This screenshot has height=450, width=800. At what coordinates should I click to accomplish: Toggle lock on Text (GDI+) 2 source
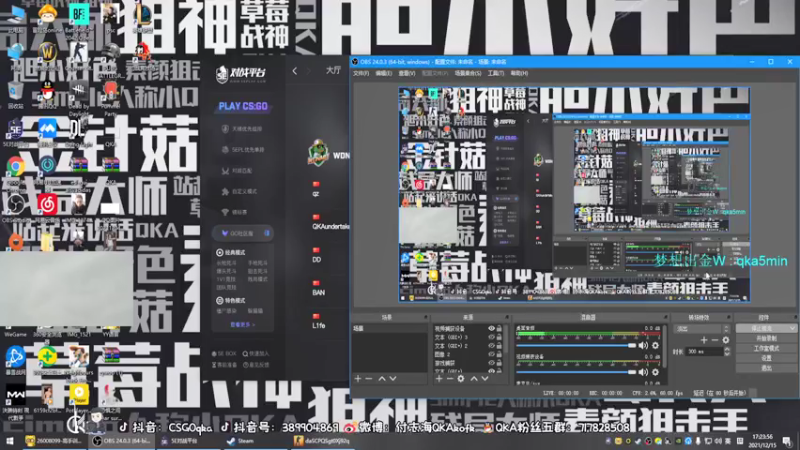(499, 345)
